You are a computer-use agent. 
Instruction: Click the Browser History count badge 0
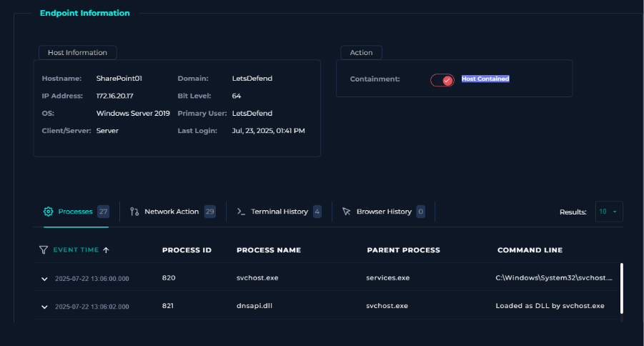pyautogui.click(x=420, y=212)
